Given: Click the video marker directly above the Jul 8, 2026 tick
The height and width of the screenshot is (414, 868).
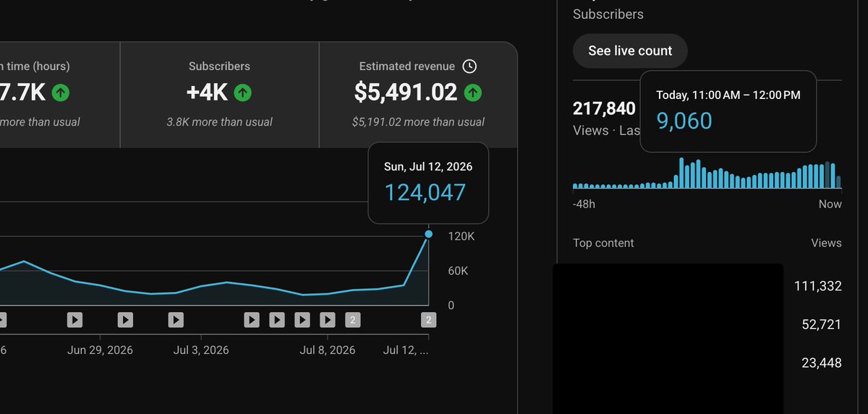Looking at the screenshot, I should coord(328,319).
